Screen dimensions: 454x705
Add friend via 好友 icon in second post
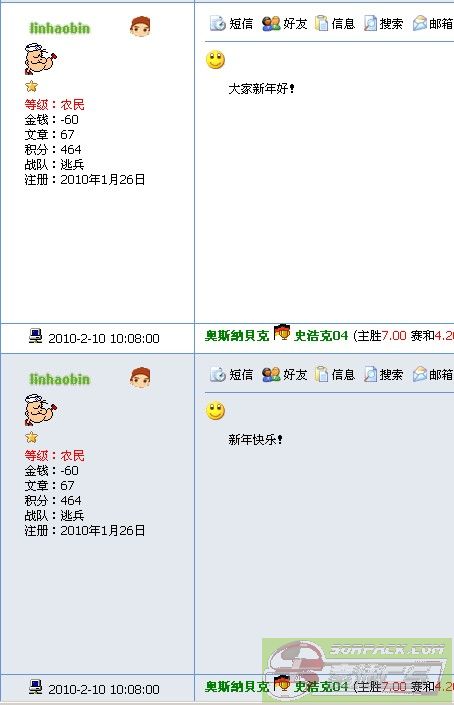coord(271,375)
